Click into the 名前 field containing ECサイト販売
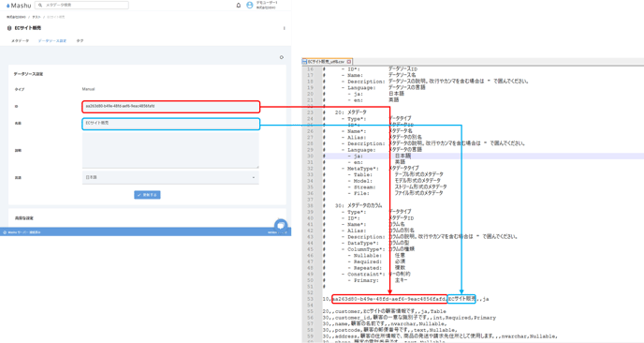 click(171, 125)
